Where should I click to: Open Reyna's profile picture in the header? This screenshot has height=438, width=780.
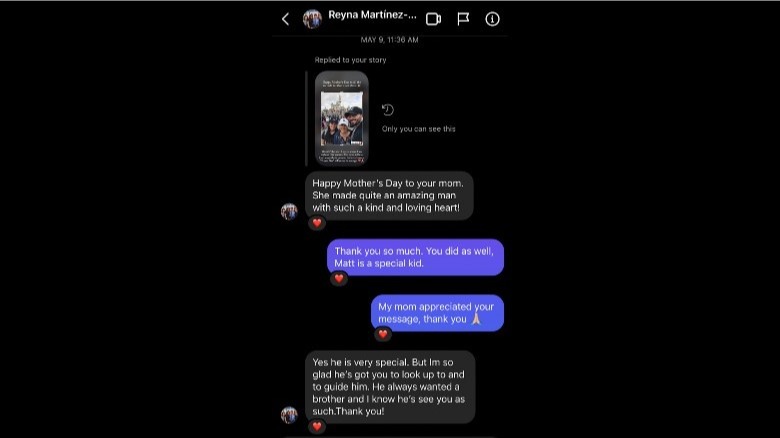312,19
